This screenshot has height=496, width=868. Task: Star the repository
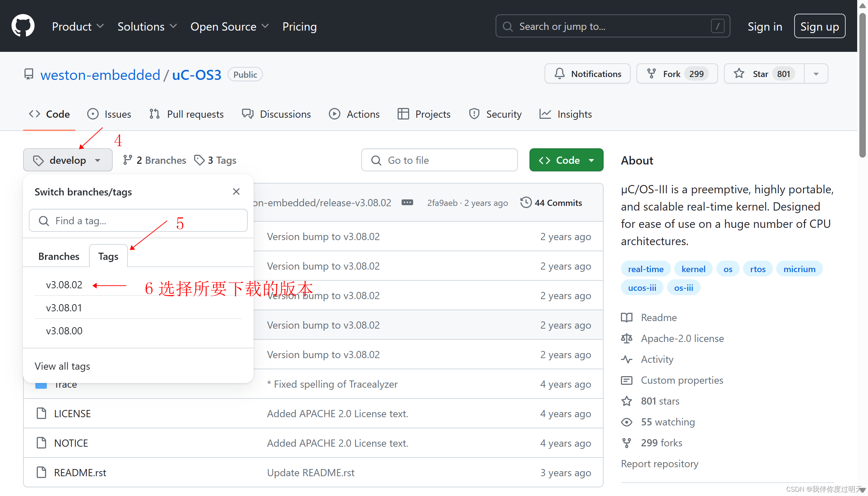tap(764, 74)
